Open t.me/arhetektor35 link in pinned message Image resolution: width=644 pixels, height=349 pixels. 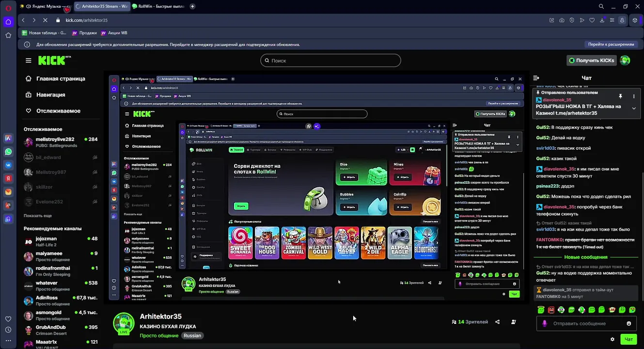click(x=576, y=113)
